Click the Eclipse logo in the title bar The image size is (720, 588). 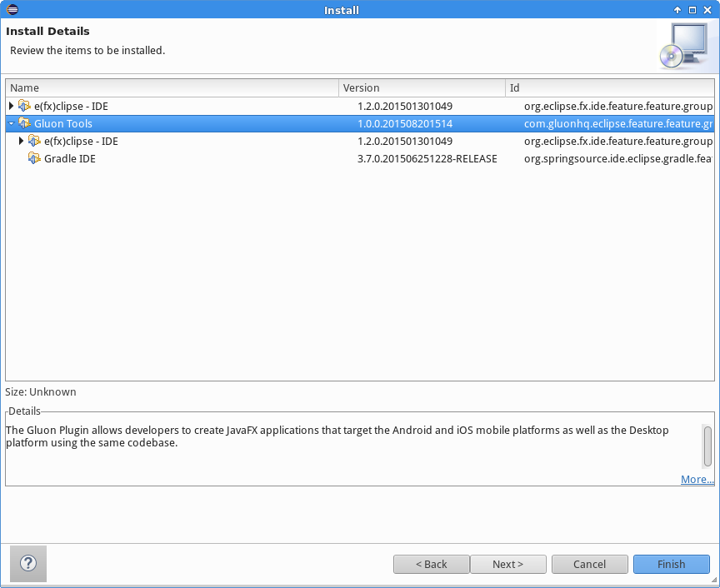tap(12, 9)
